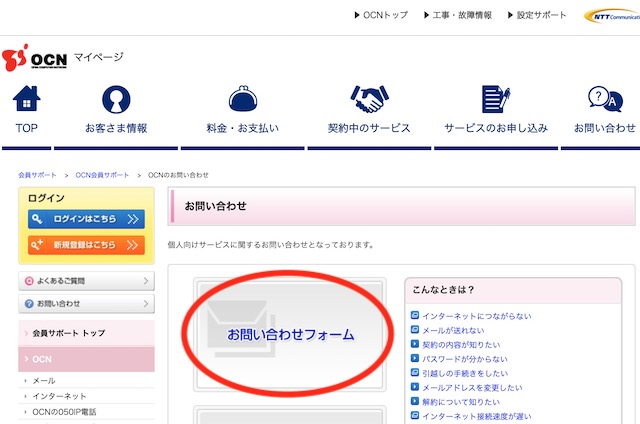Click the OCN logo

(x=34, y=58)
